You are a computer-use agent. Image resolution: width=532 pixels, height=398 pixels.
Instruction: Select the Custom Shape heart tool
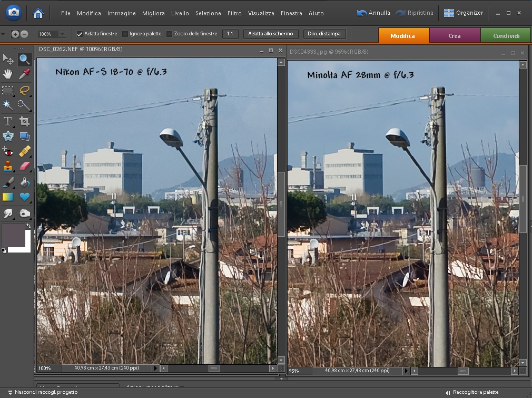click(24, 197)
